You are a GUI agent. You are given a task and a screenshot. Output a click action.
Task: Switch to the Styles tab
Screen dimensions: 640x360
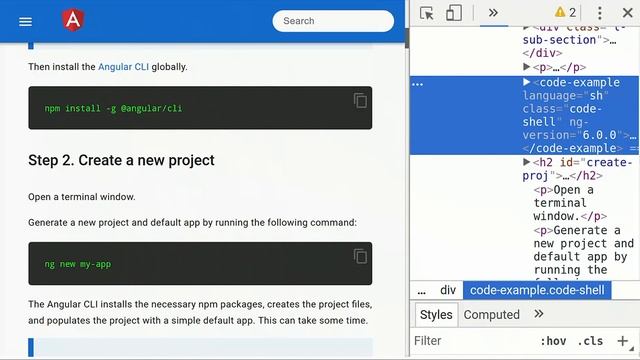point(436,315)
